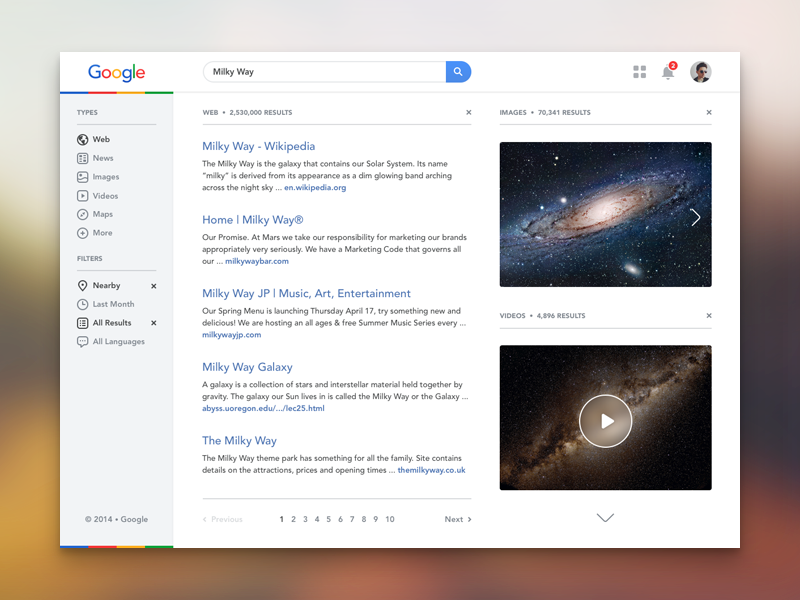
Task: Open the Home | Milky Way® result
Action: (253, 220)
